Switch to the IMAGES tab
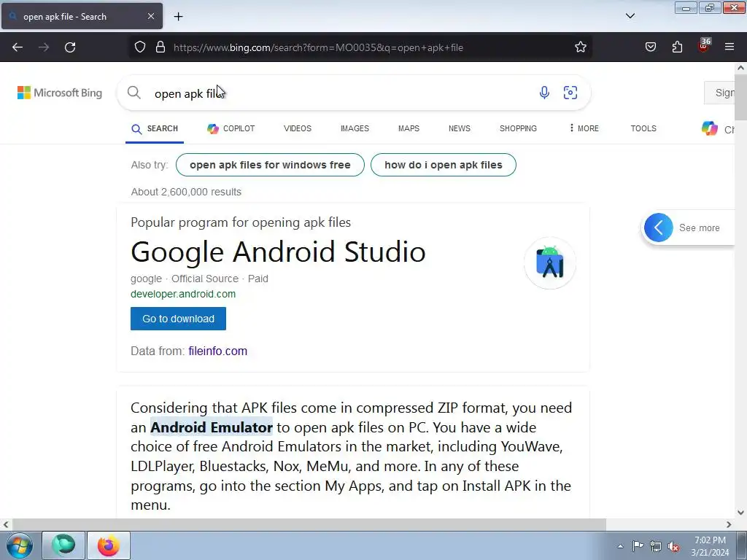The width and height of the screenshot is (747, 560). [355, 128]
